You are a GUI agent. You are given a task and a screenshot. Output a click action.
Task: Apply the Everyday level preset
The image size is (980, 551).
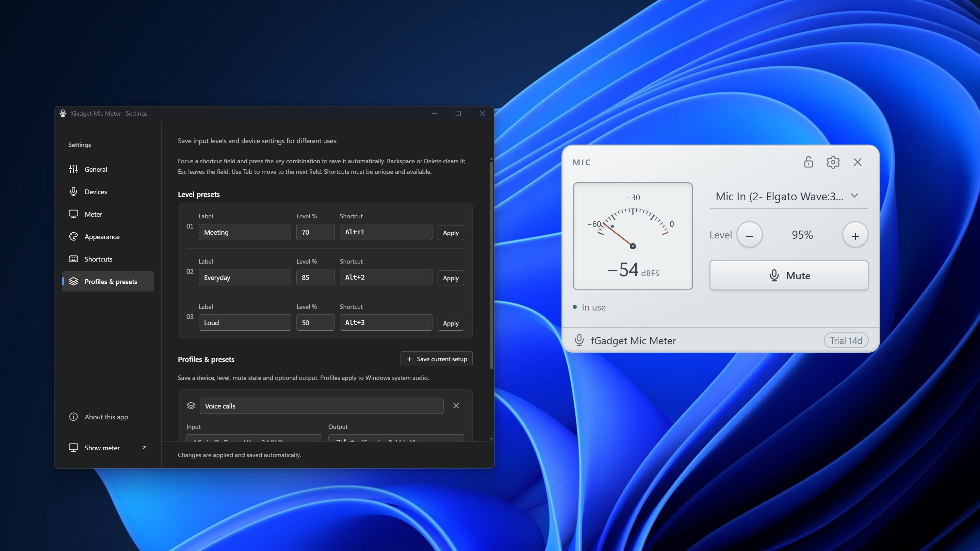(451, 278)
